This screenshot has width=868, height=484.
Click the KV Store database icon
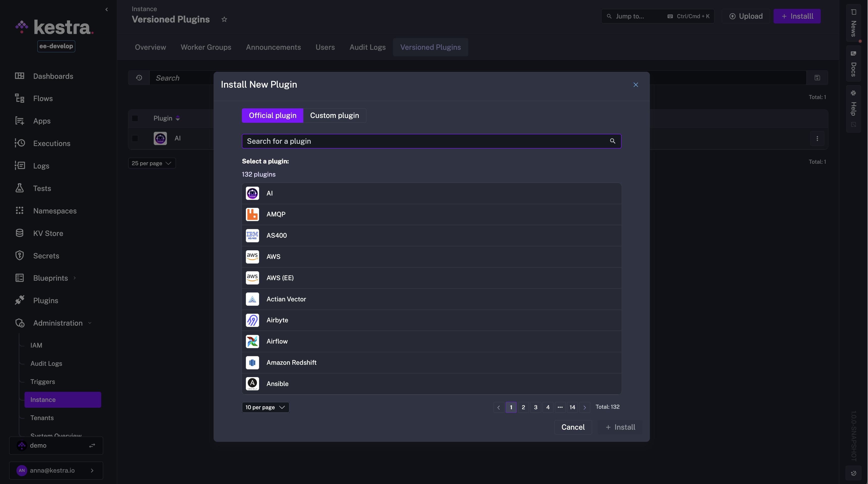19,233
